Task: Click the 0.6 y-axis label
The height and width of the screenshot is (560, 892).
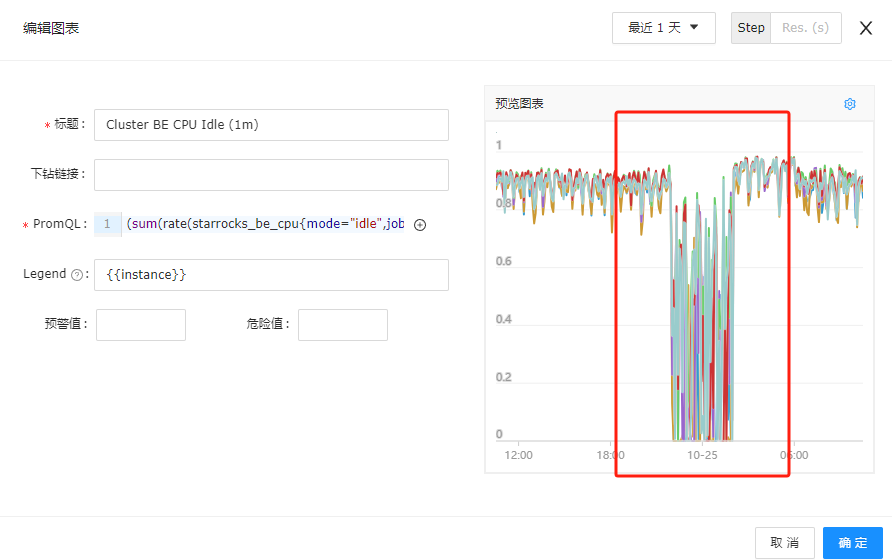Action: point(503,261)
